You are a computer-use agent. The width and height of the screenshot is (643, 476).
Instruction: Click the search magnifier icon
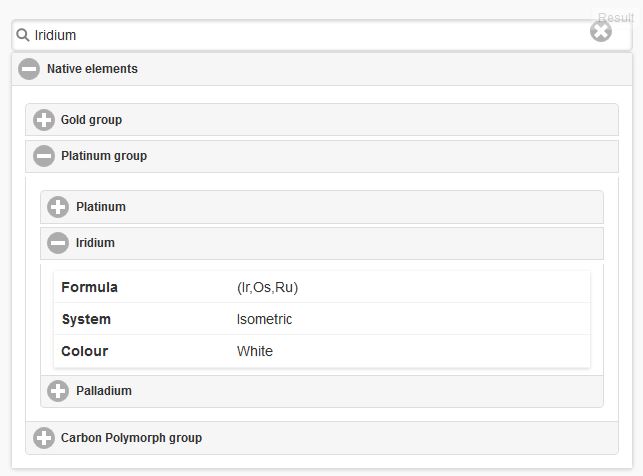pyautogui.click(x=23, y=35)
